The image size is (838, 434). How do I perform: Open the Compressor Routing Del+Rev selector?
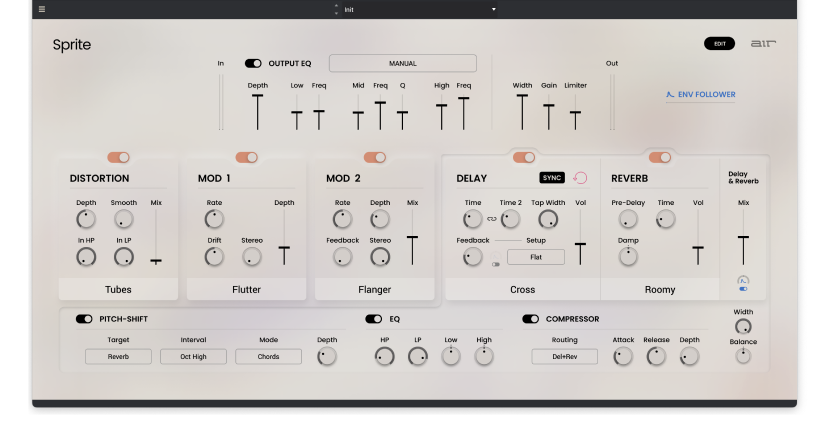point(564,356)
